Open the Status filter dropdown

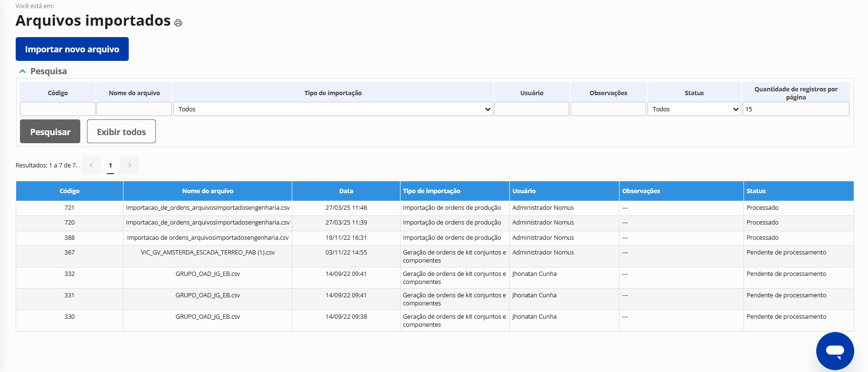pyautogui.click(x=694, y=109)
